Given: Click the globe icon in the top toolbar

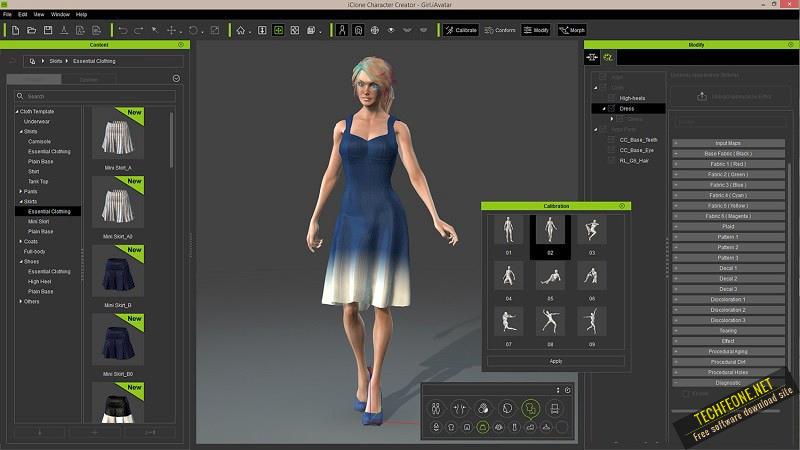Looking at the screenshot, I should [375, 30].
